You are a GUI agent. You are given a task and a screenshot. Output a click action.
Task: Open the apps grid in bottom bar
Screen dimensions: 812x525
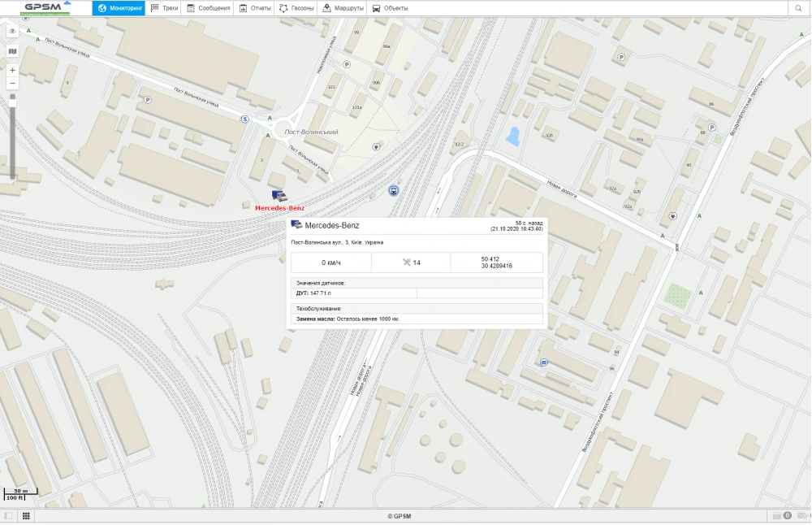26,516
